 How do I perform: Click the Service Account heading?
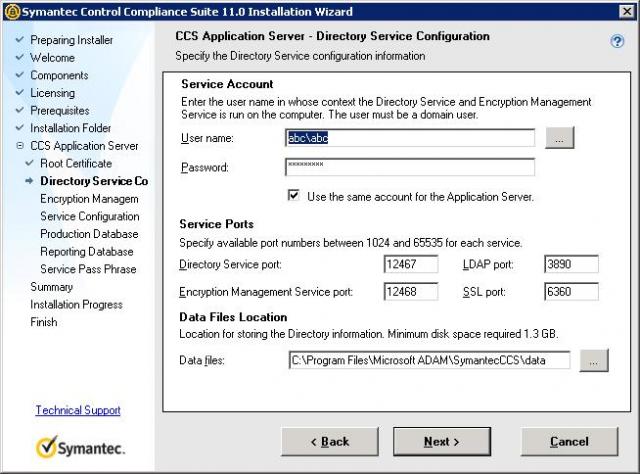pos(227,84)
